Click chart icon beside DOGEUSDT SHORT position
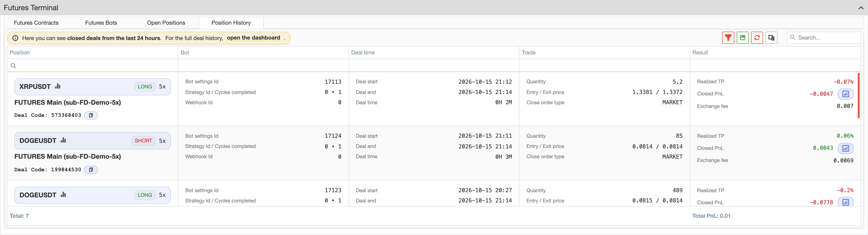 [63, 141]
